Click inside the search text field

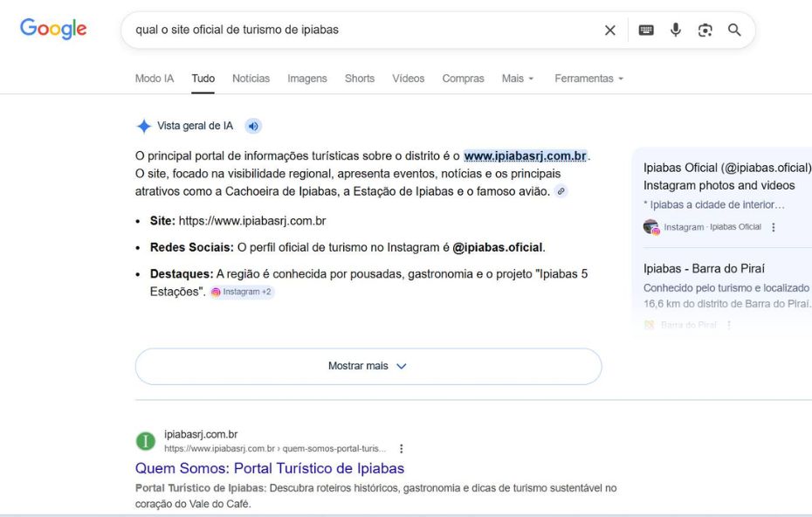tap(349, 31)
